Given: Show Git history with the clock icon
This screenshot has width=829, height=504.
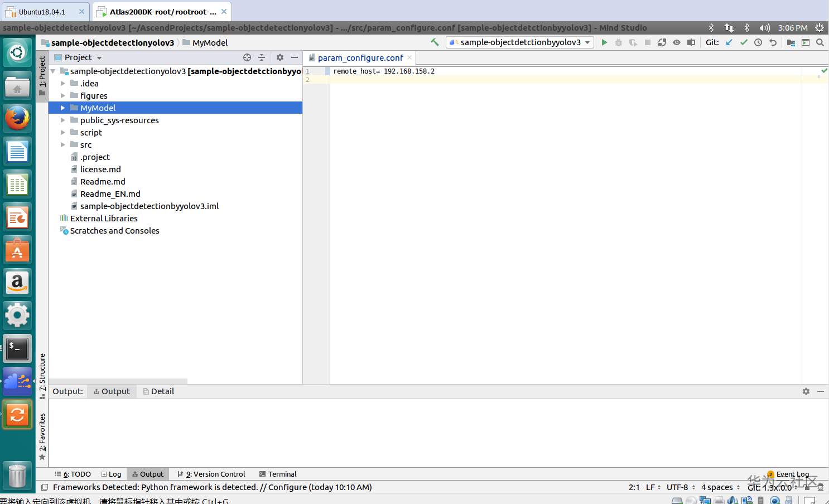Looking at the screenshot, I should pos(758,42).
